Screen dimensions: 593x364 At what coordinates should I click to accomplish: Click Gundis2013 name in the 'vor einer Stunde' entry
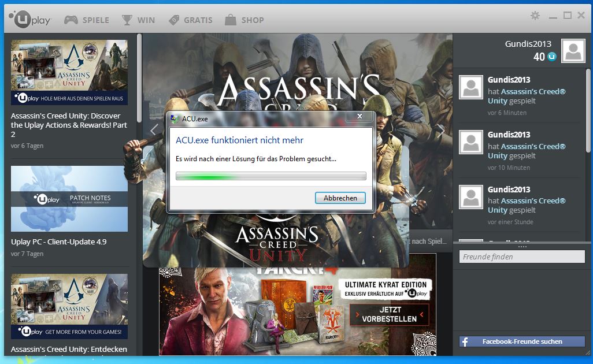(509, 190)
